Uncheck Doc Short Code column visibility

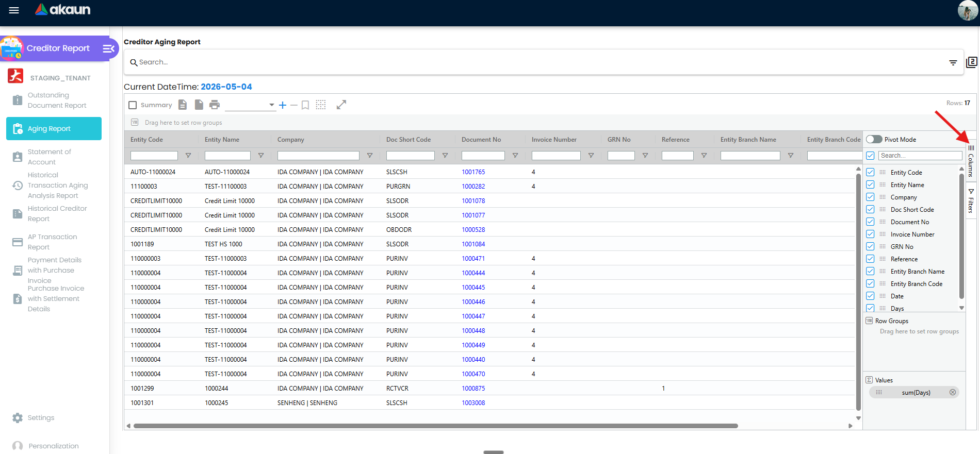pos(870,210)
